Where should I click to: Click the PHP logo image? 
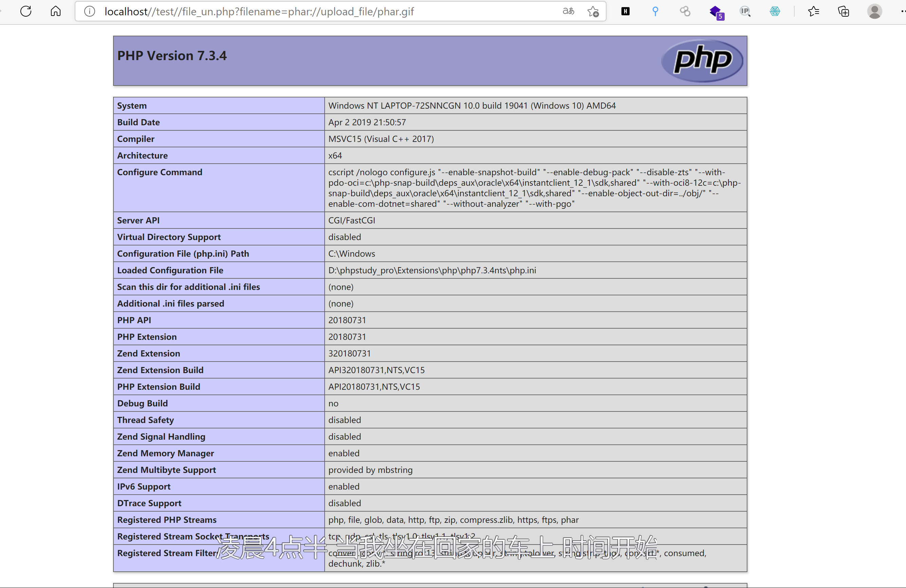(702, 60)
